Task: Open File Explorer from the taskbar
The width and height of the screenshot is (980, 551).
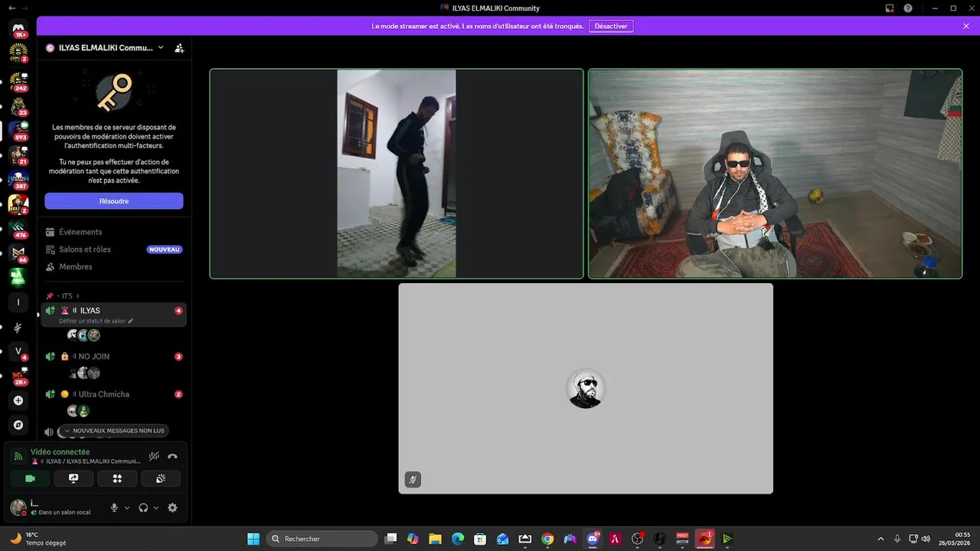Action: click(435, 539)
